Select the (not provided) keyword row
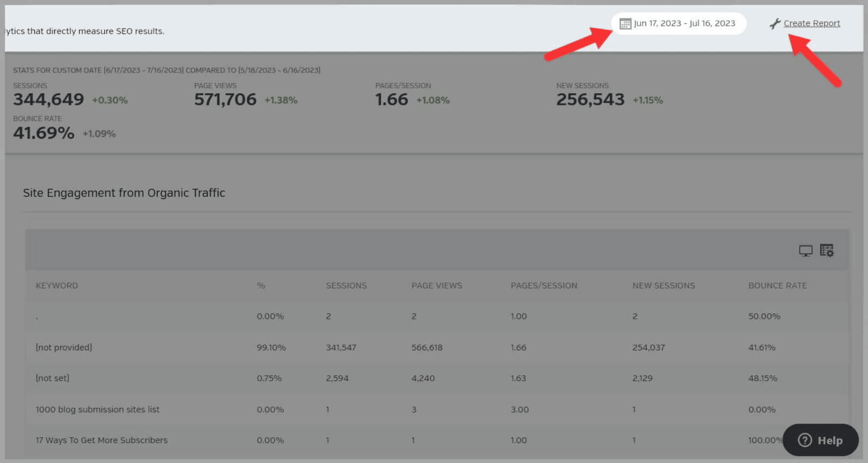The image size is (868, 463). click(x=64, y=348)
